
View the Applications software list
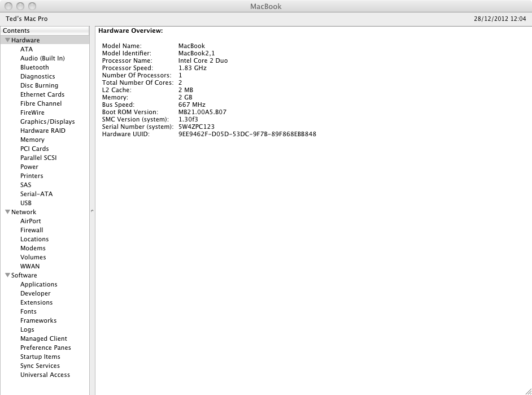[38, 284]
